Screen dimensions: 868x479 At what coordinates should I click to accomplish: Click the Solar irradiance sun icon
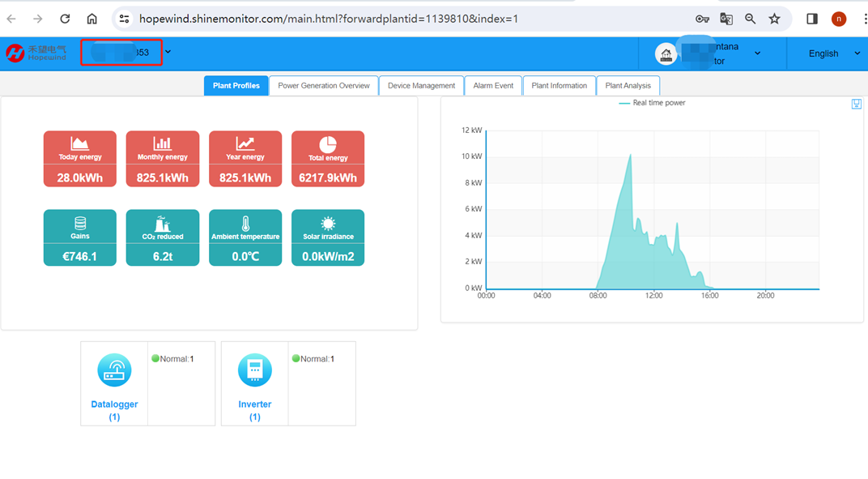tap(328, 224)
